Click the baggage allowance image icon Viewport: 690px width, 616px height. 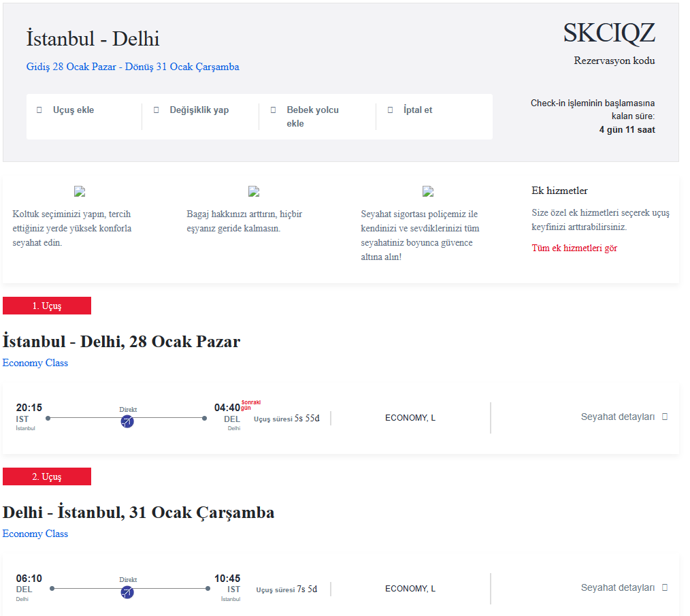[254, 192]
